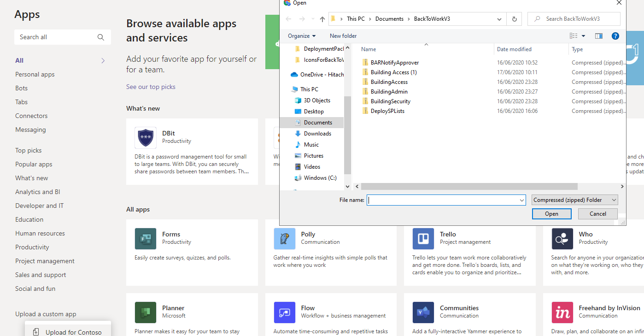Select the BuildingSecurity file

(x=386, y=101)
